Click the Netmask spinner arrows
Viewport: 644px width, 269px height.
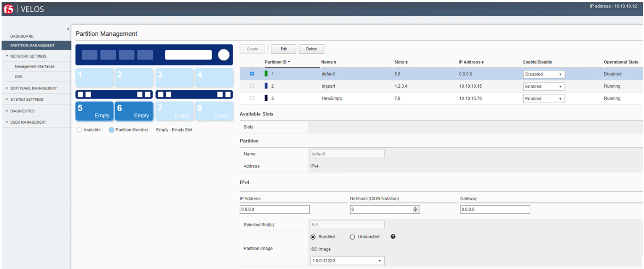[x=416, y=209]
